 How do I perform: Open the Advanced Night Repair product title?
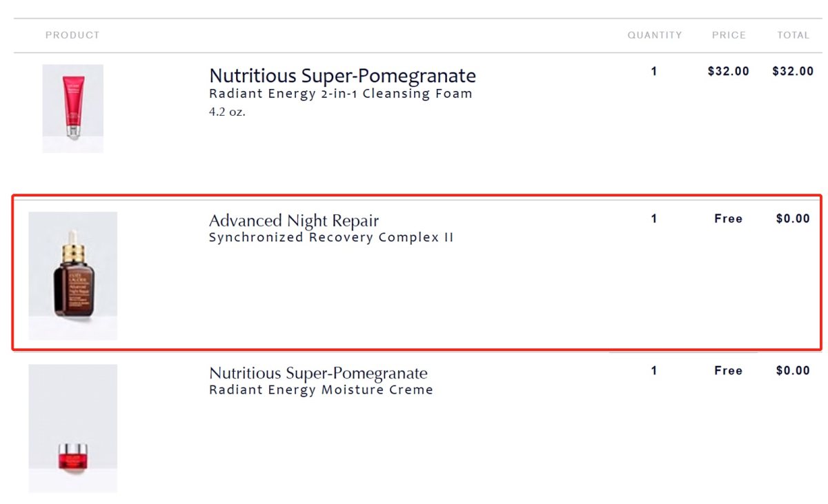point(294,221)
